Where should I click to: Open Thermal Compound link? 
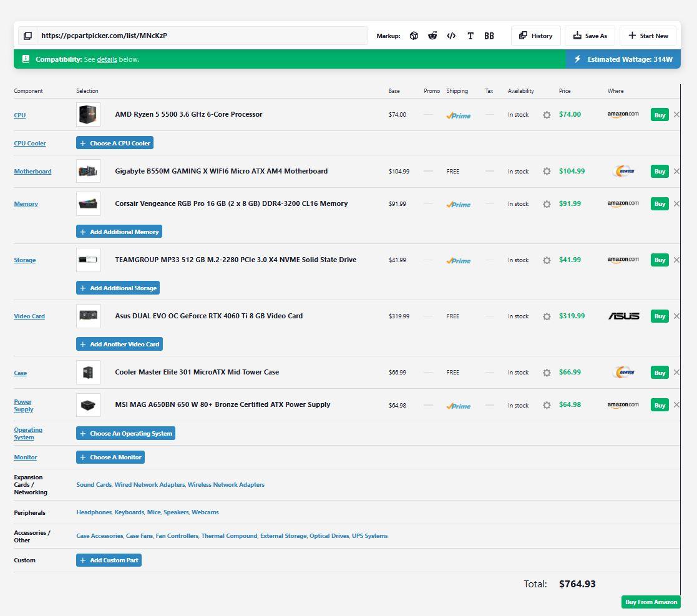coord(229,536)
